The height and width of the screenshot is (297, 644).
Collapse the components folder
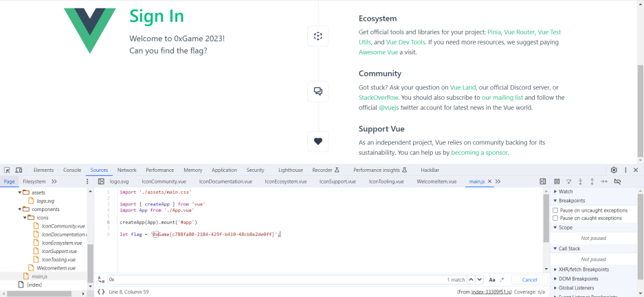click(19, 209)
